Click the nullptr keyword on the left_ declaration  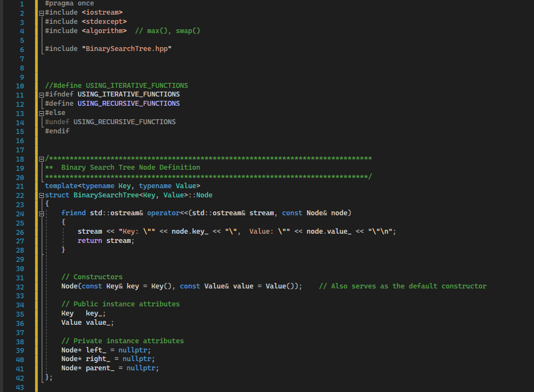tap(133, 349)
